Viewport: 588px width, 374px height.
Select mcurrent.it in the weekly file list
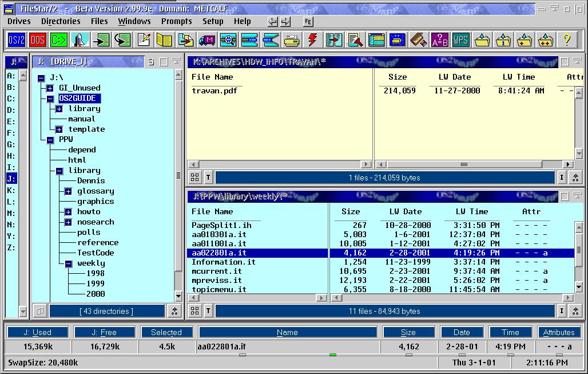217,271
